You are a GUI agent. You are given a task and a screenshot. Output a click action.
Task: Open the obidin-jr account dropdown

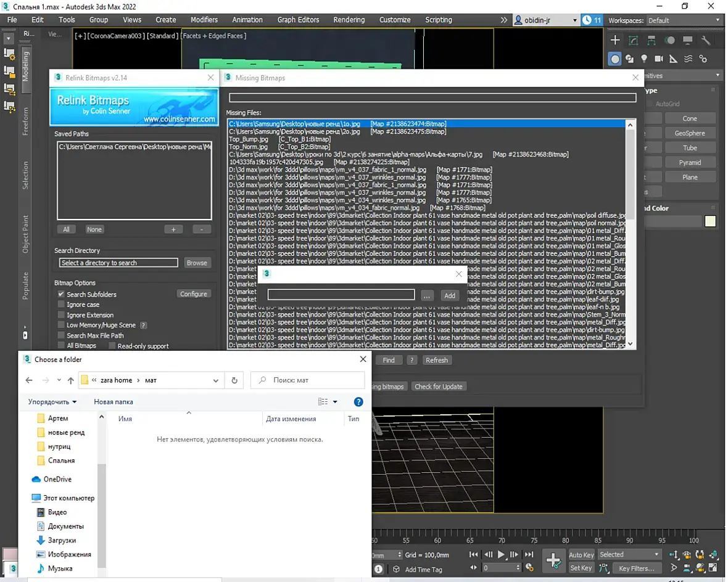(x=546, y=20)
